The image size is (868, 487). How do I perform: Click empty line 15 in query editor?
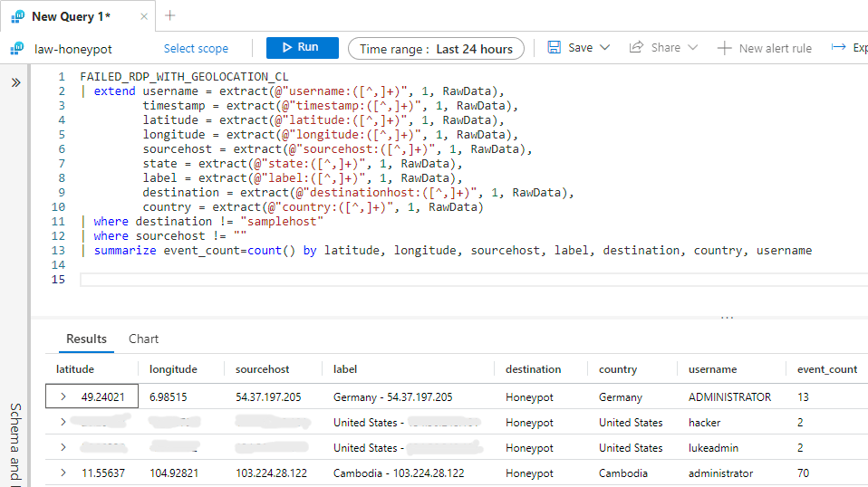pyautogui.click(x=453, y=280)
